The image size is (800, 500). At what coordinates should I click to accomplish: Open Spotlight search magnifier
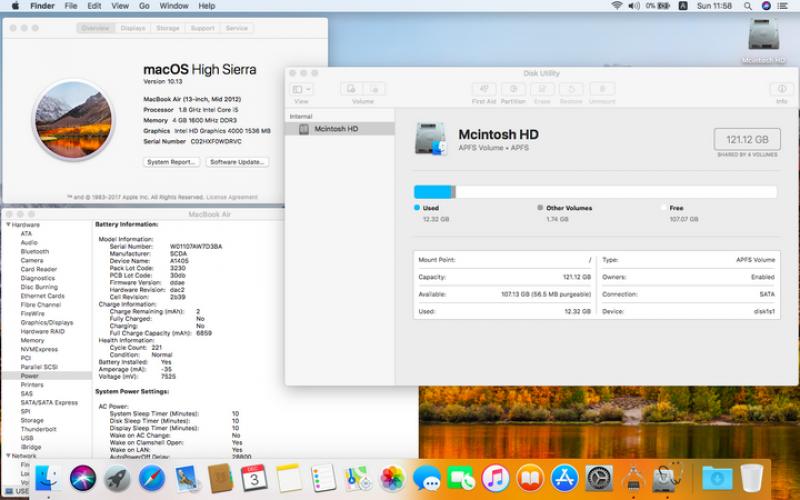pyautogui.click(x=747, y=6)
